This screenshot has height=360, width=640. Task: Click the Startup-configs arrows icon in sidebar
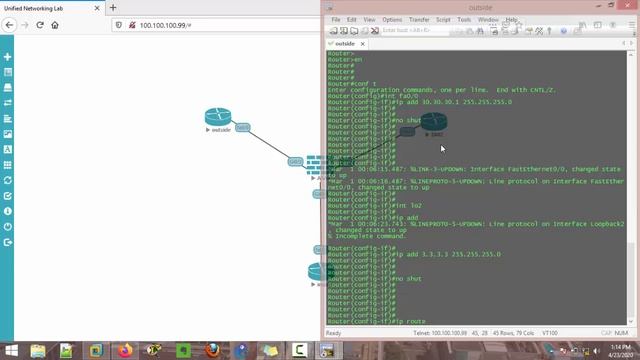[x=7, y=103]
